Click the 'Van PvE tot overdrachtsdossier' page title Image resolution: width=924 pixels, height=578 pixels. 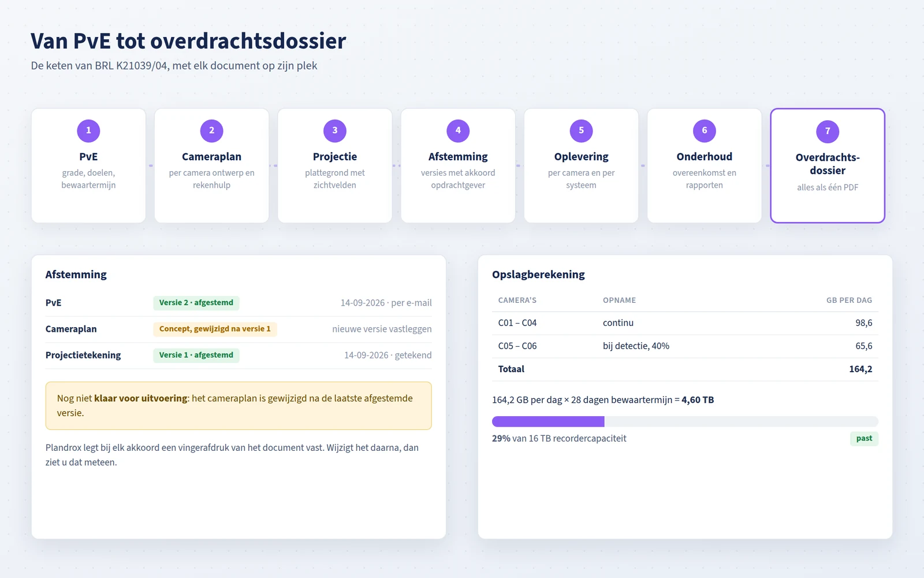188,41
